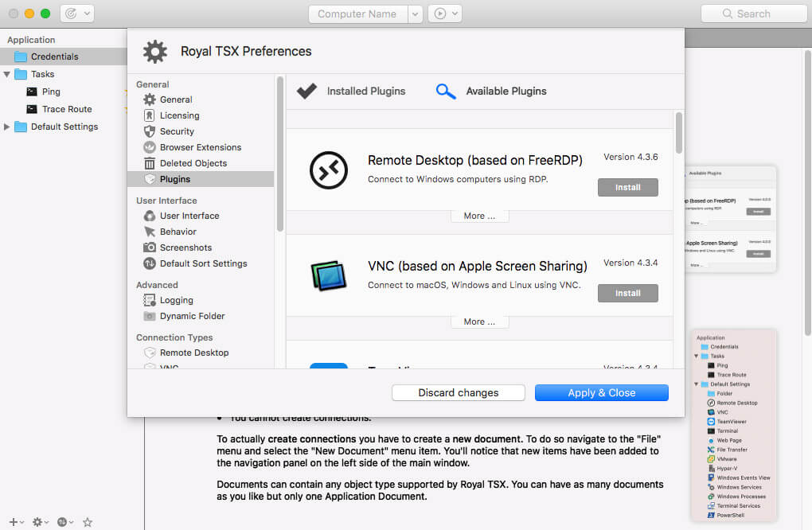
Task: Select the Ping task in the navigation panel
Action: coord(49,92)
